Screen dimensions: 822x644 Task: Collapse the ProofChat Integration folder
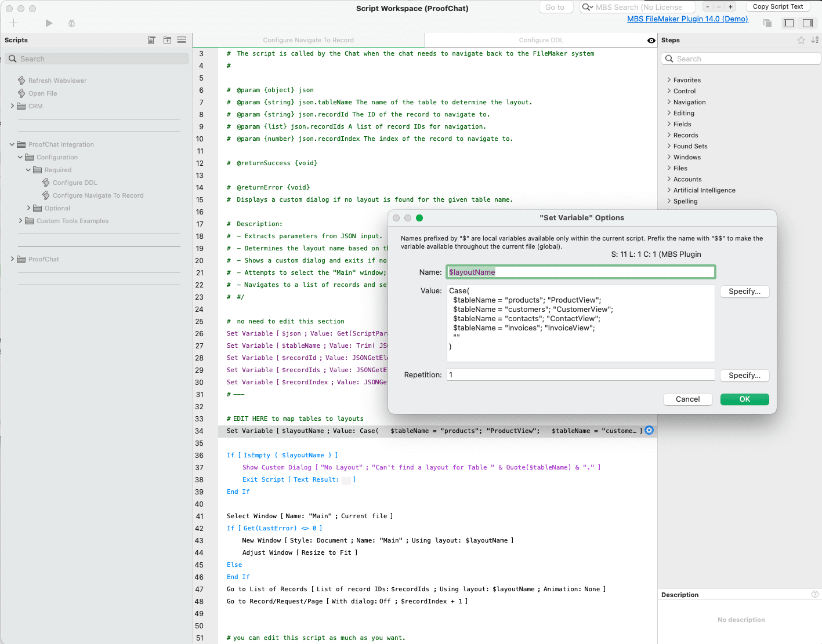click(12, 144)
